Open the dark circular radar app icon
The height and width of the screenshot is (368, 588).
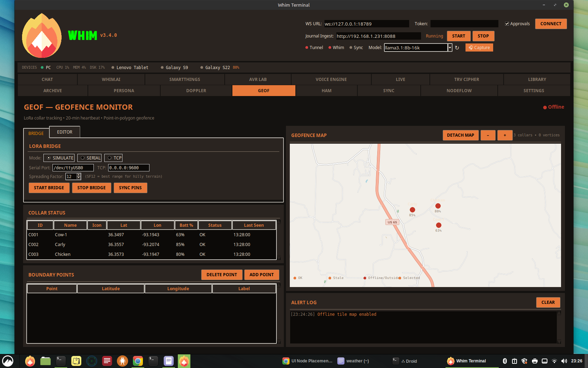click(92, 361)
